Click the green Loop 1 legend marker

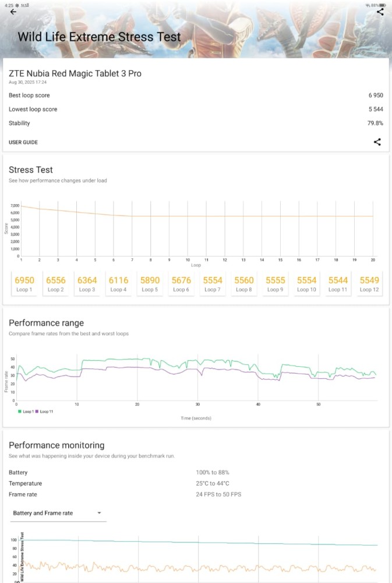tap(20, 412)
